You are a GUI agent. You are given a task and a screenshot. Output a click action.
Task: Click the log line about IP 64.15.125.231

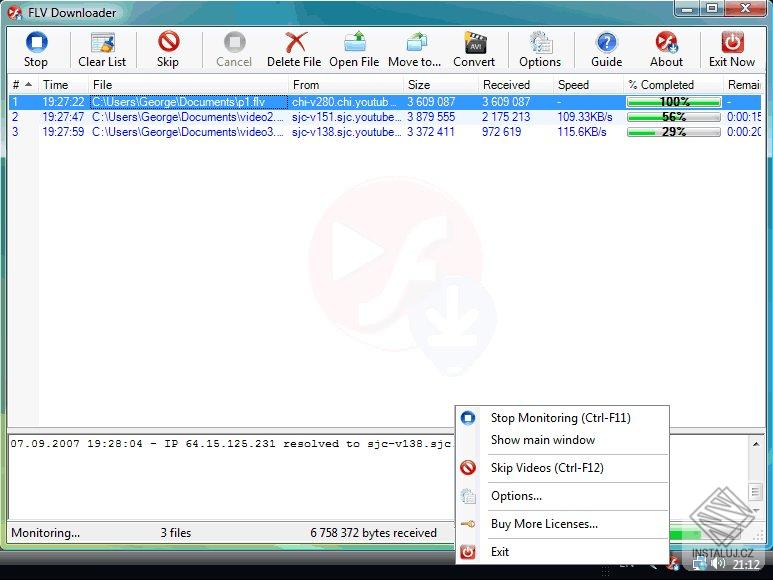[232, 444]
